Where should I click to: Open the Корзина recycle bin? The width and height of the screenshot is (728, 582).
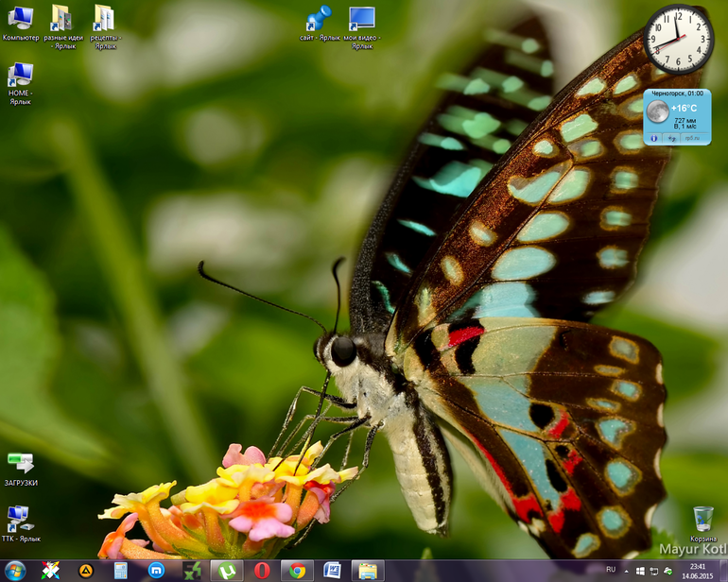[702, 523]
